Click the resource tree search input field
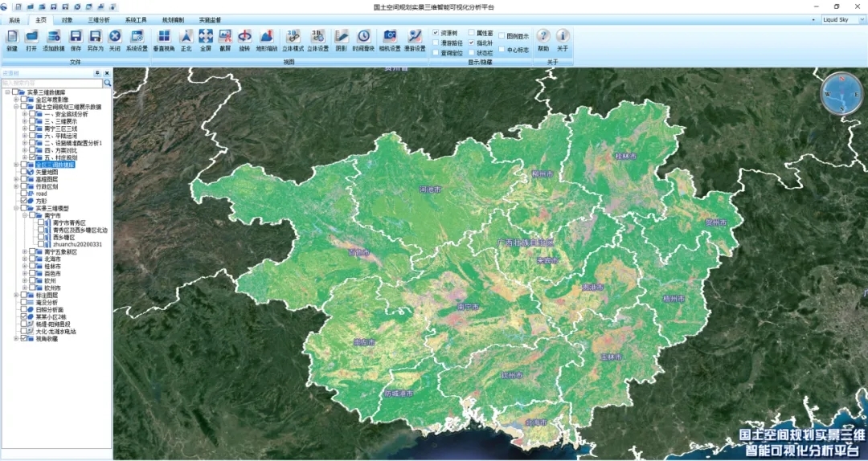The image size is (868, 461). (51, 83)
